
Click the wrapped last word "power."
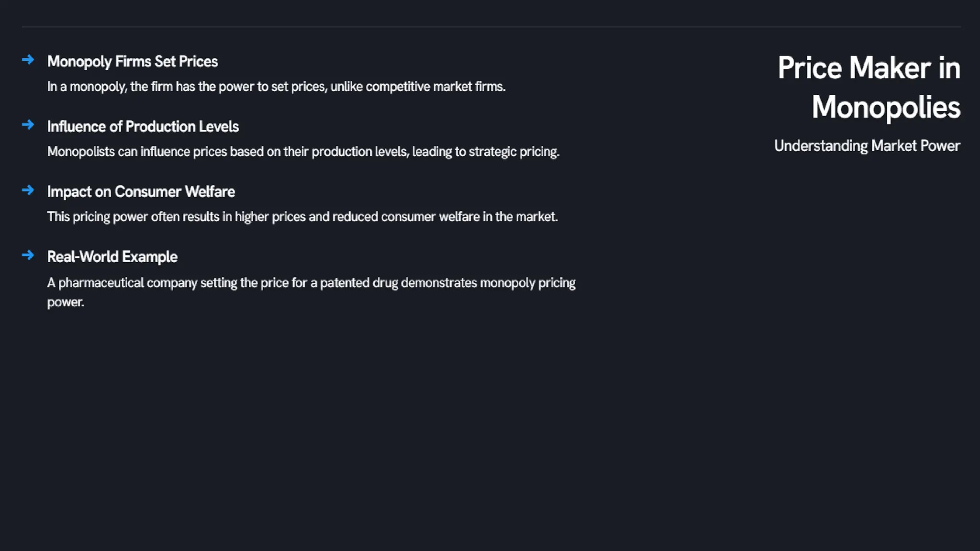pyautogui.click(x=66, y=302)
